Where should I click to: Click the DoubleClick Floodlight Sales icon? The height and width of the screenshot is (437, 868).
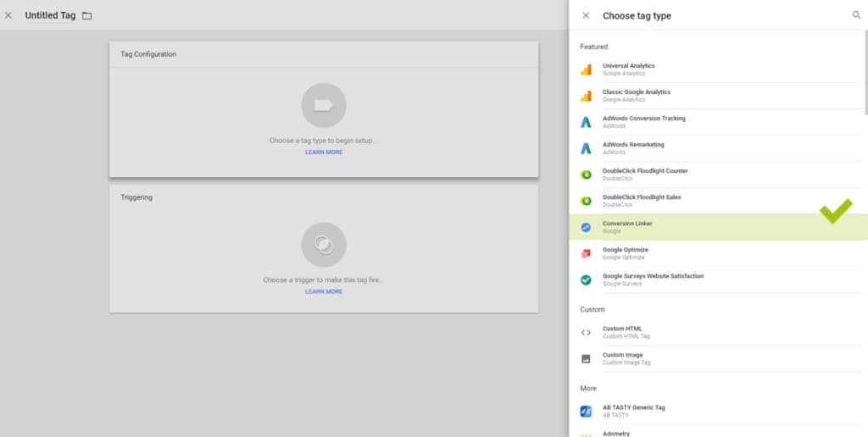[x=586, y=201]
